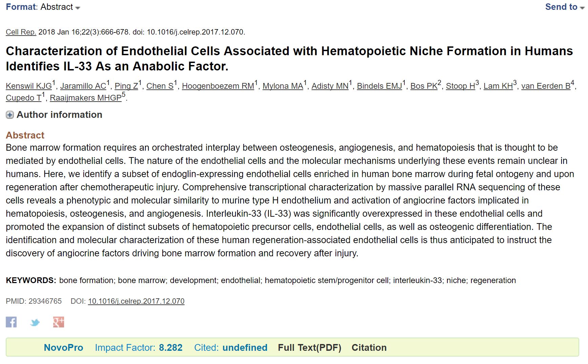This screenshot has width=588, height=364.
Task: Open the Format Abstract dropdown
Action: tap(43, 7)
